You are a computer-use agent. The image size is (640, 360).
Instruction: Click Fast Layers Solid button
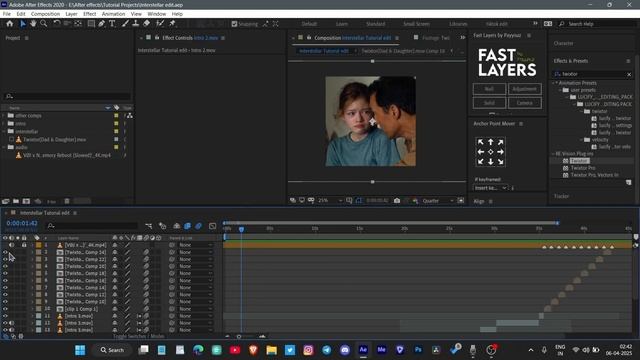[x=489, y=103]
